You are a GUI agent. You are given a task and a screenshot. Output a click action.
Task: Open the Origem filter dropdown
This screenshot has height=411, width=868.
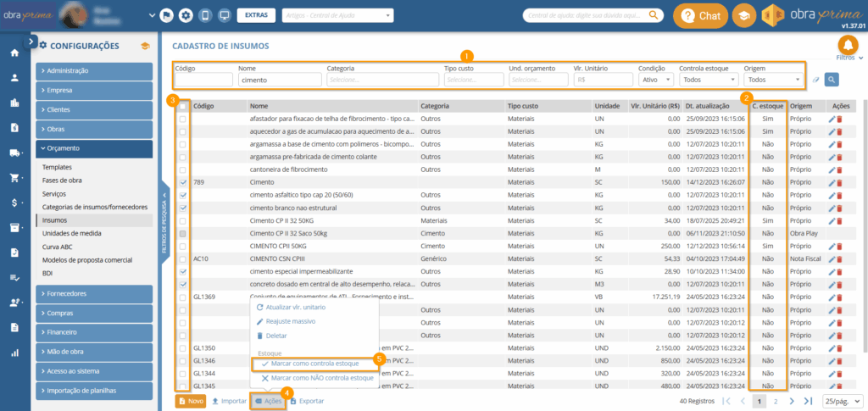click(773, 80)
